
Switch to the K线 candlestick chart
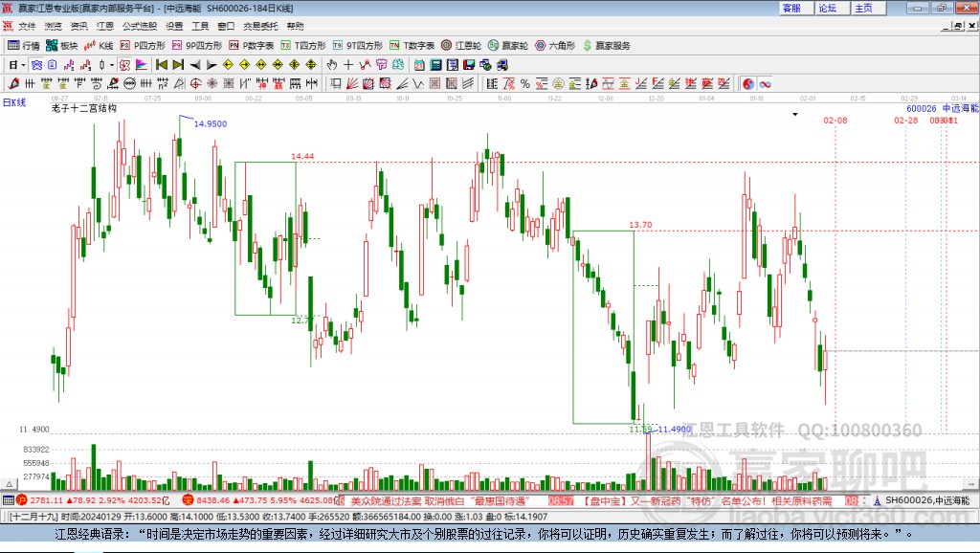coord(99,46)
